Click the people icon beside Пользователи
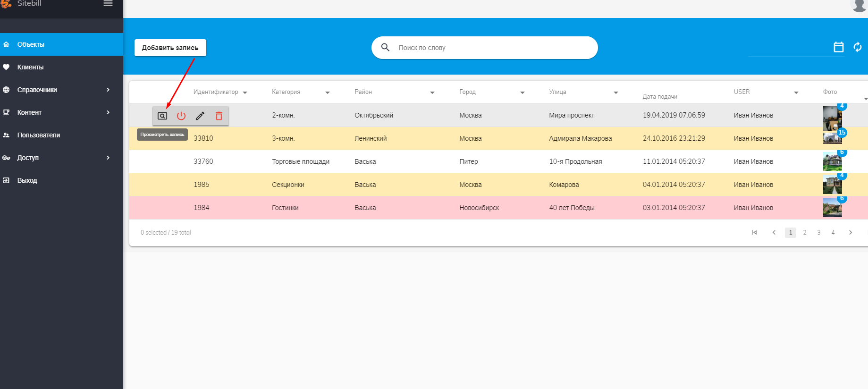868x389 pixels. point(6,135)
